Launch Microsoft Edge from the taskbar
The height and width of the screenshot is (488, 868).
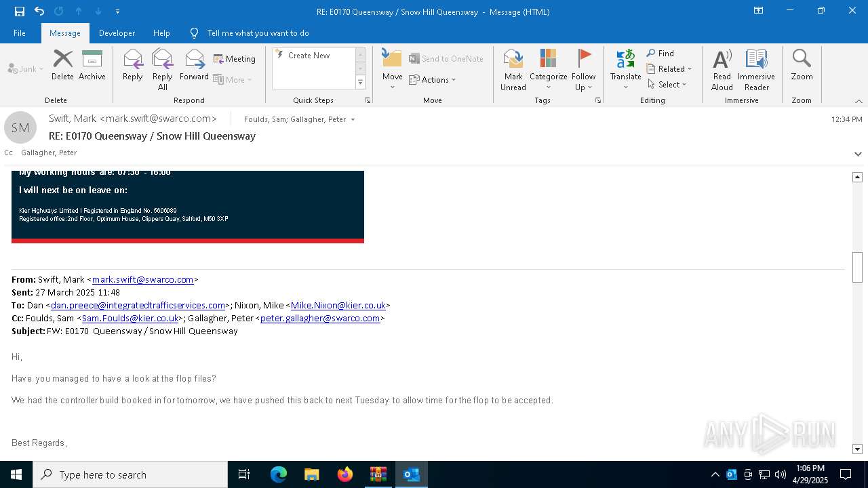click(279, 474)
